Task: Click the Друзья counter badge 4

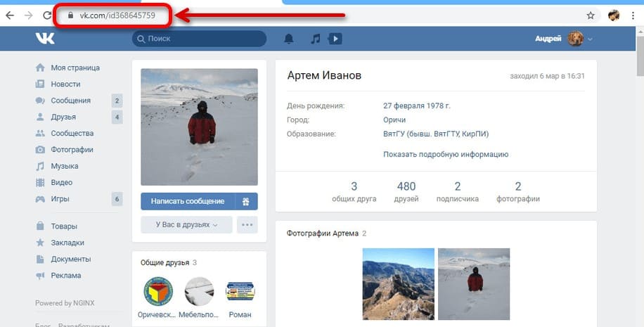Action: tap(117, 117)
